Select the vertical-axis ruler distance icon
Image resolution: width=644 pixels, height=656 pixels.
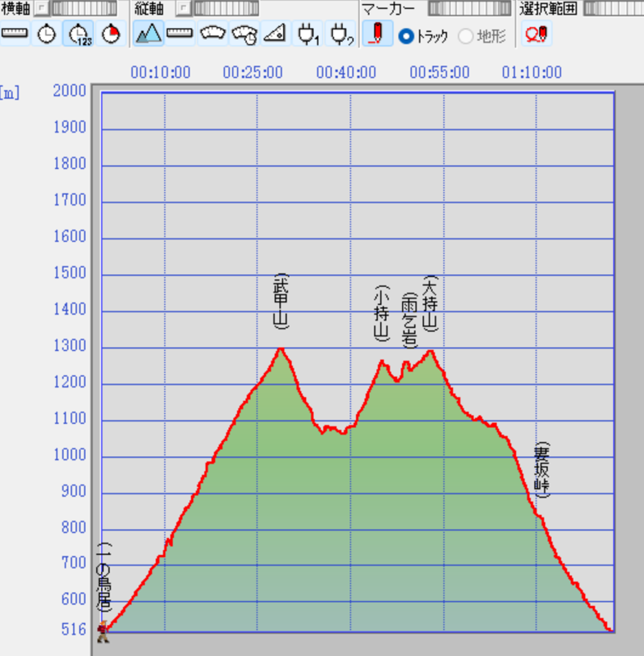(x=179, y=34)
